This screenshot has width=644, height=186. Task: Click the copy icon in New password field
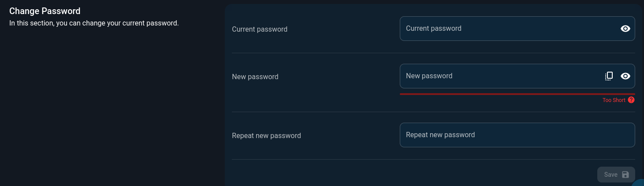609,76
